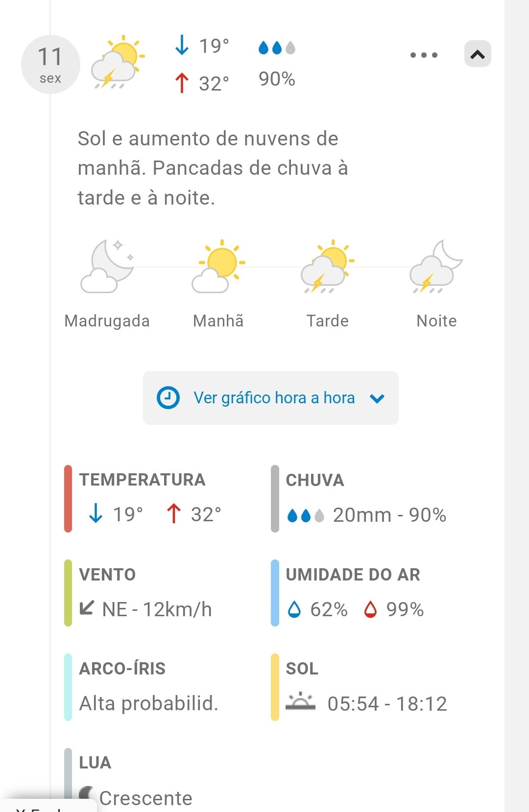Select the CHUVA 20mm - 90% entry
The height and width of the screenshot is (812, 529).
coord(366,514)
